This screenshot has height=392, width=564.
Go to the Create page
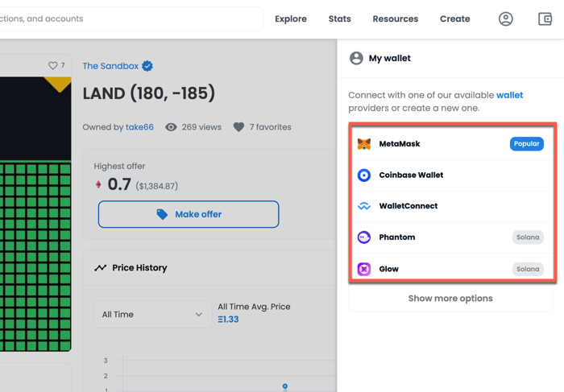(x=455, y=19)
